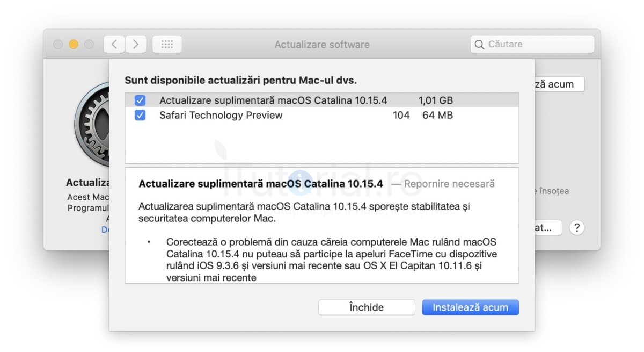This screenshot has width=644, height=352.
Task: Click the Actualizare software window title
Action: pyautogui.click(x=322, y=45)
